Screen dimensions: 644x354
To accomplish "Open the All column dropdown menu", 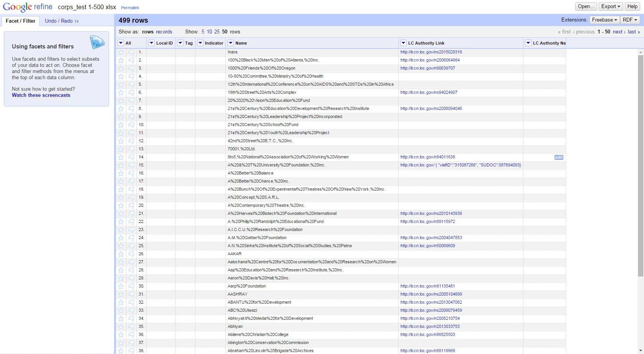I will [121, 43].
